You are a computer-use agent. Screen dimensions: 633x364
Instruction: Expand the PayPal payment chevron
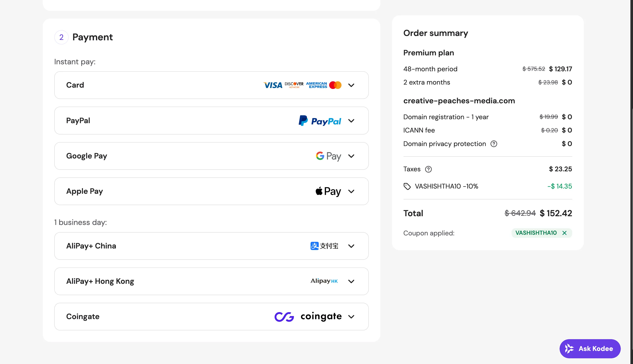pos(351,121)
